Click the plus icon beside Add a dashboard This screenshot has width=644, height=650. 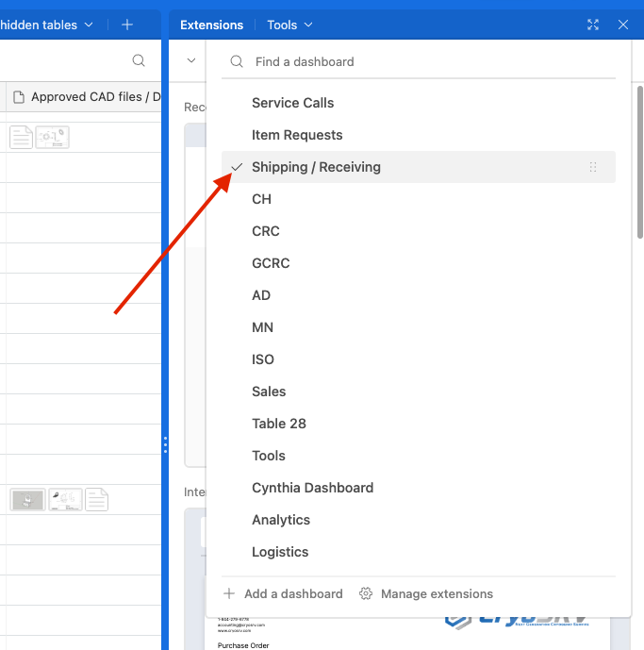(229, 594)
